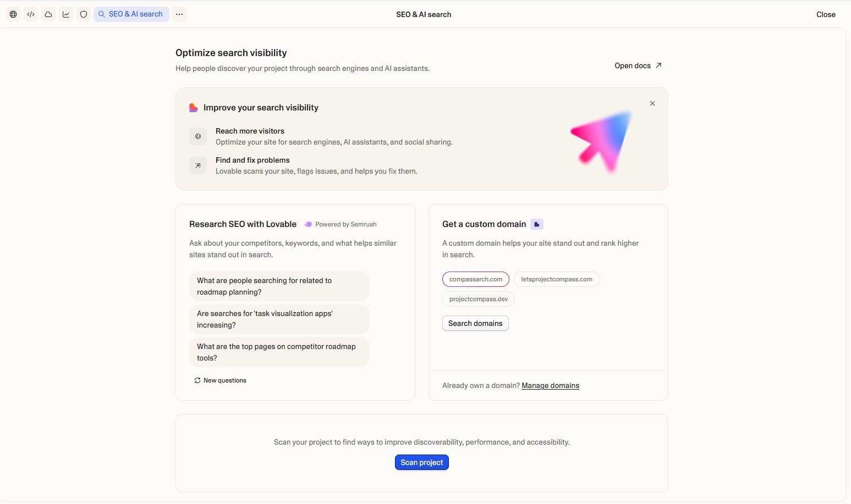Open the more options ellipsis menu
Image resolution: width=851 pixels, height=504 pixels.
[x=179, y=14]
